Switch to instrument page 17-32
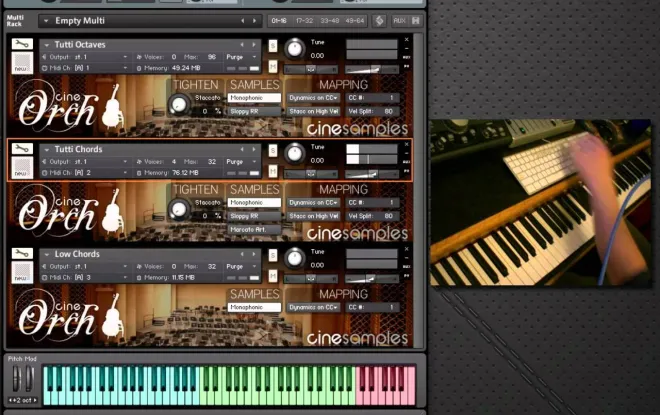Screen dimensions: 660x415 coord(304,21)
